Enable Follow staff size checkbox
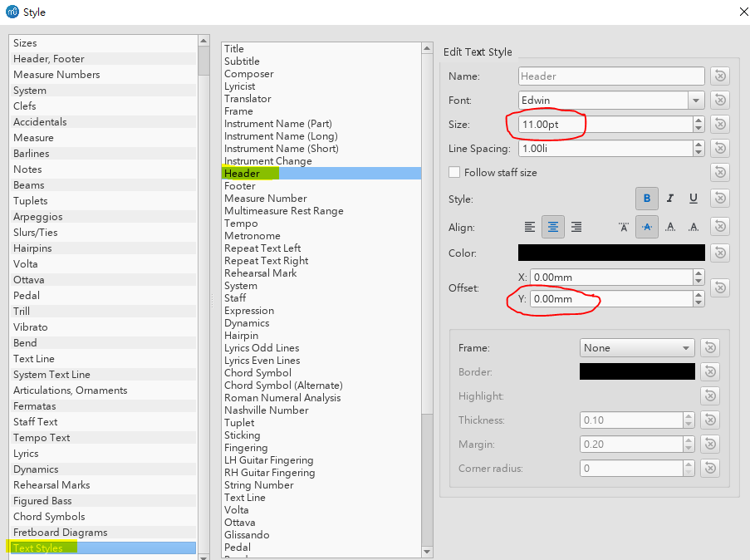Screen dimensions: 750x560 [x=454, y=172]
